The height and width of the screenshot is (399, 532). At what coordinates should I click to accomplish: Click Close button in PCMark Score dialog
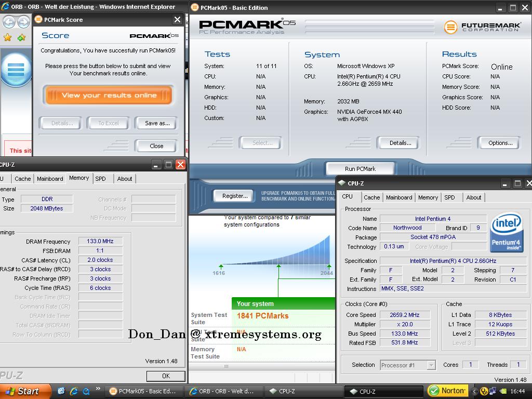156,146
